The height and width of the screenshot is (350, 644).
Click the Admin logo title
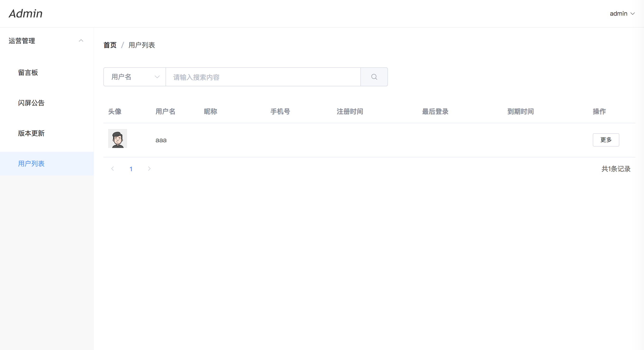pyautogui.click(x=26, y=14)
